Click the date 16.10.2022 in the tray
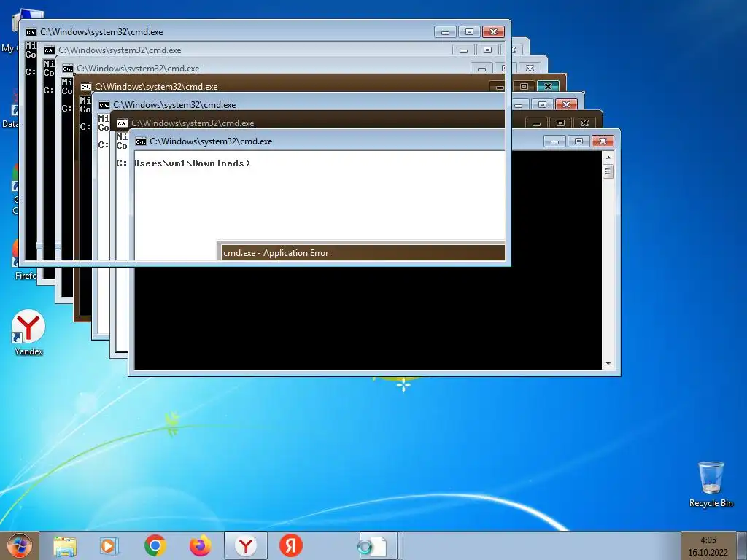Screen dimensions: 747x560 (x=708, y=553)
